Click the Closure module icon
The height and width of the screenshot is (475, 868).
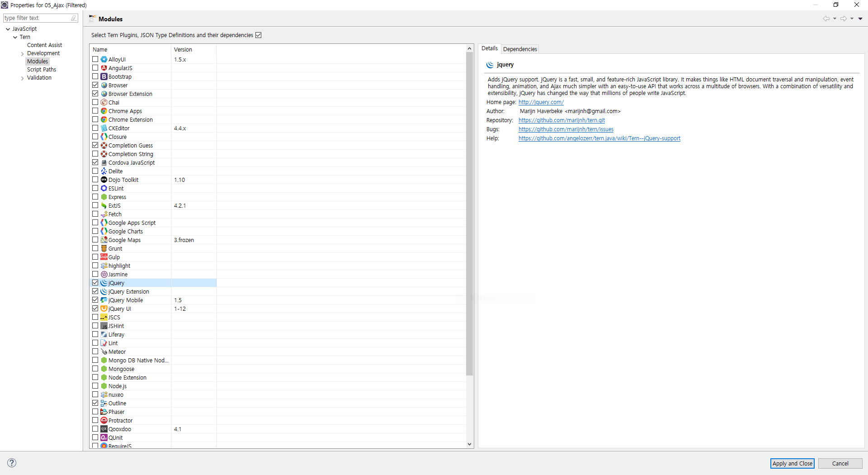click(x=104, y=137)
